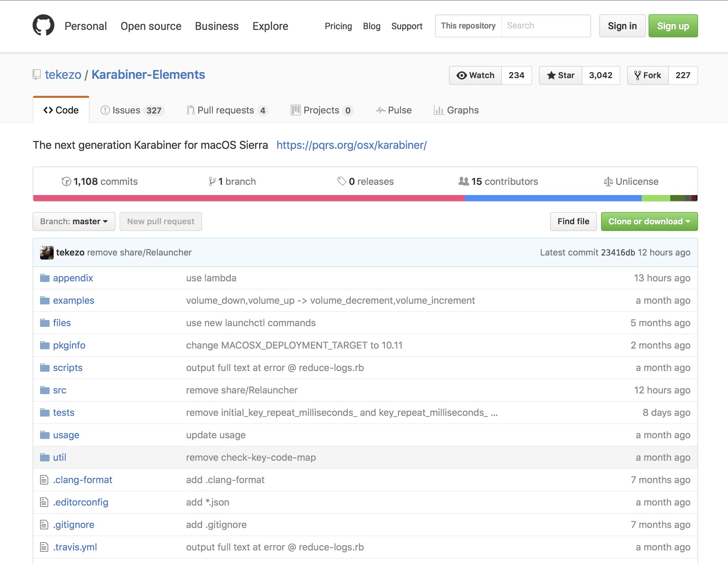Star the Karabiner-Elements repository
728x564 pixels.
(x=561, y=75)
